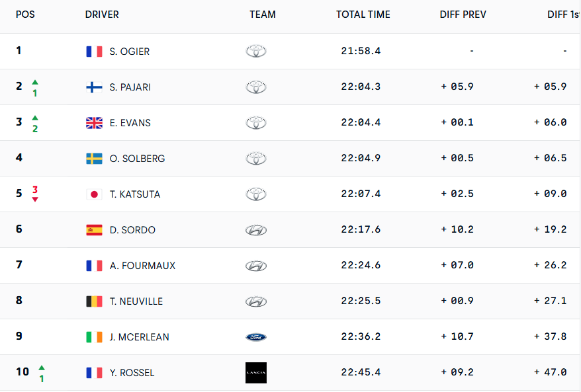581x392 pixels.
Task: Click the Hyundai logo in D. Sordo's row
Action: coord(255,230)
